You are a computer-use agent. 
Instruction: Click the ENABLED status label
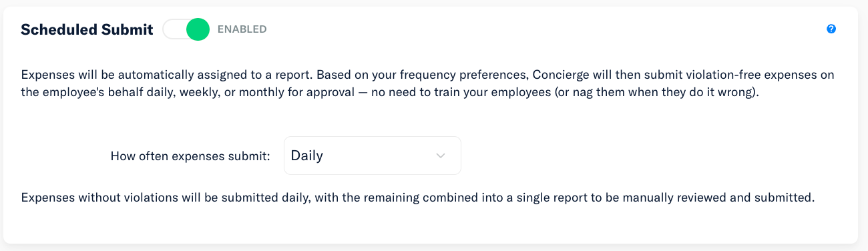[242, 29]
